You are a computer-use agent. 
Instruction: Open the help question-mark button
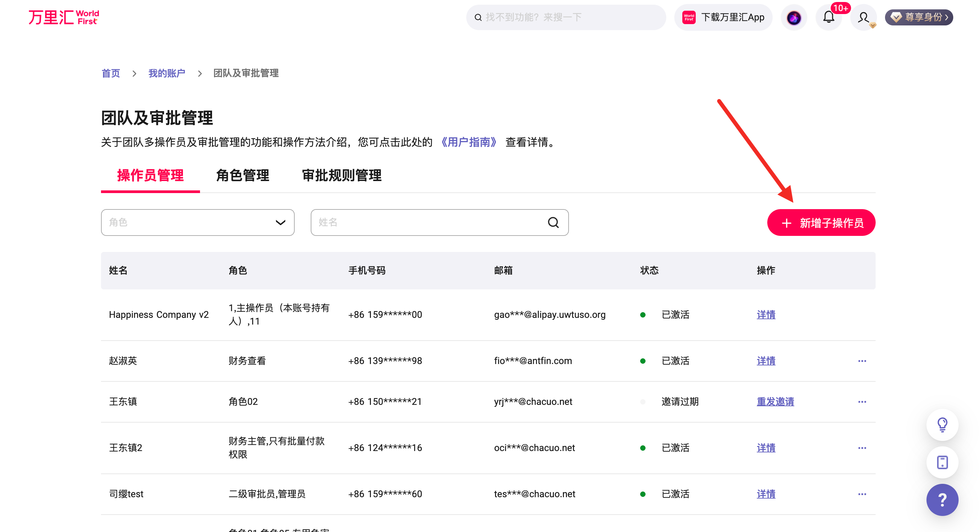pyautogui.click(x=942, y=500)
